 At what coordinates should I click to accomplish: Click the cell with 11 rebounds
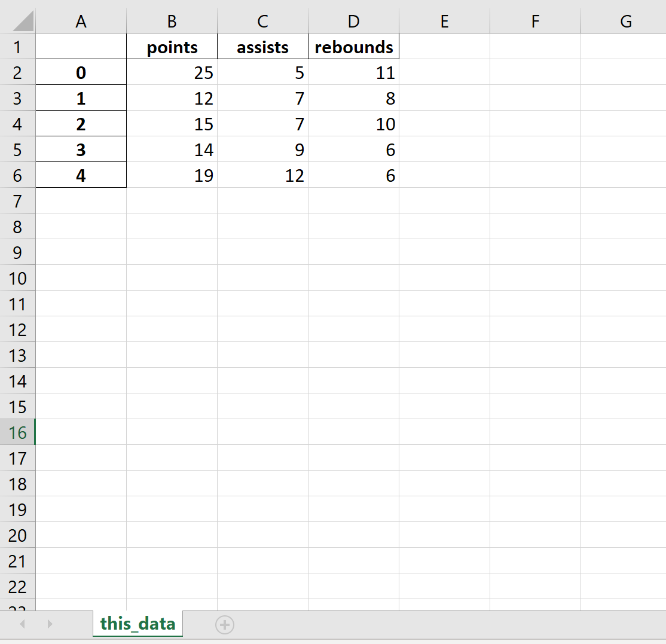pyautogui.click(x=353, y=72)
